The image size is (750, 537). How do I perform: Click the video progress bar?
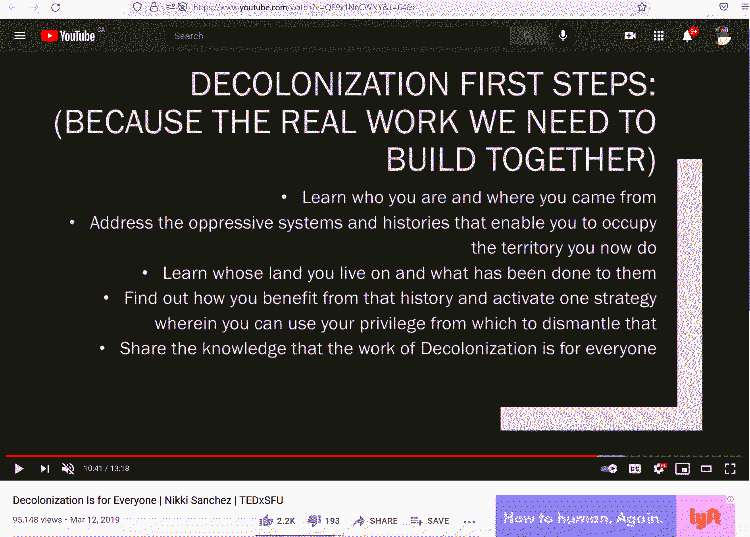300,456
